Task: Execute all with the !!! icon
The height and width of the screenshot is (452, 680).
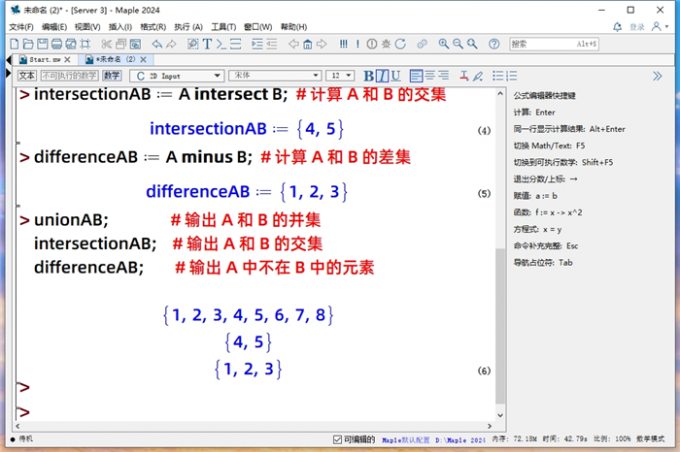Action: coord(345,44)
